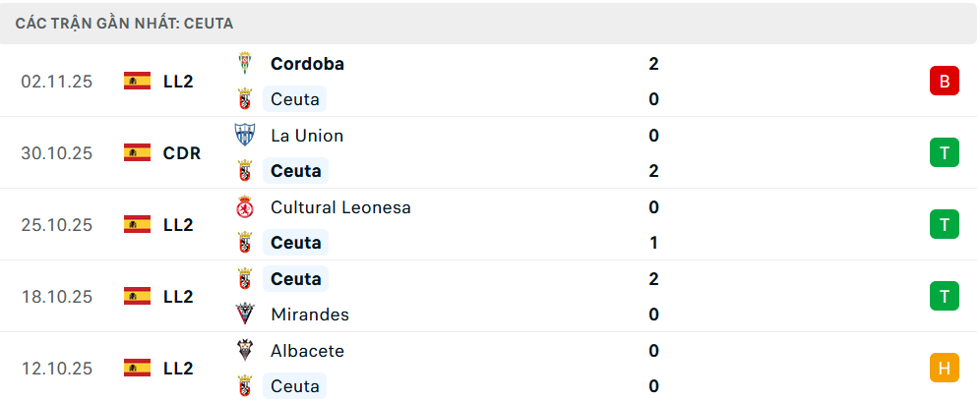Click the green T badge for Mirandes match

(x=944, y=296)
